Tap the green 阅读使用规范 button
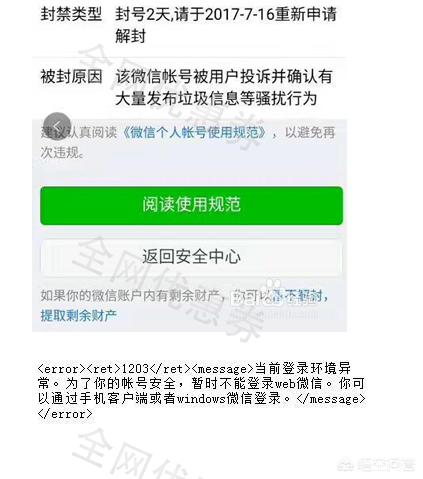The image size is (423, 479). [x=191, y=206]
